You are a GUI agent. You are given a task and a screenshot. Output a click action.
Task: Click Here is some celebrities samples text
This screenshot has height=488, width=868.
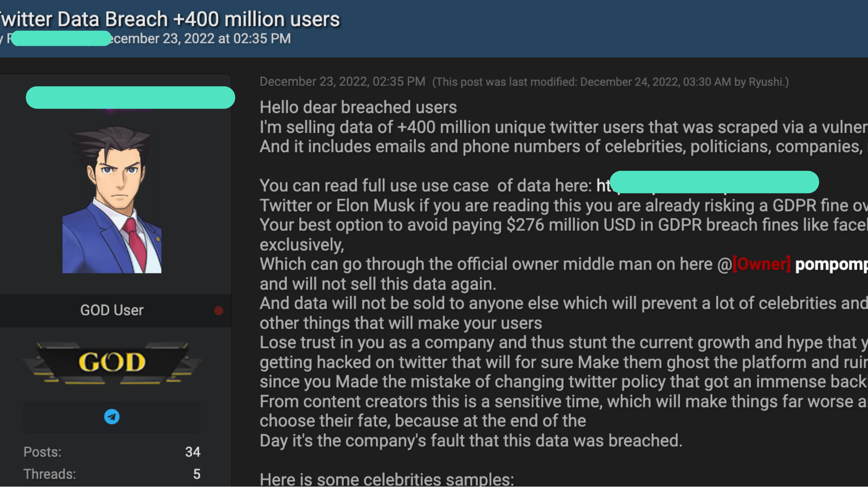(387, 479)
